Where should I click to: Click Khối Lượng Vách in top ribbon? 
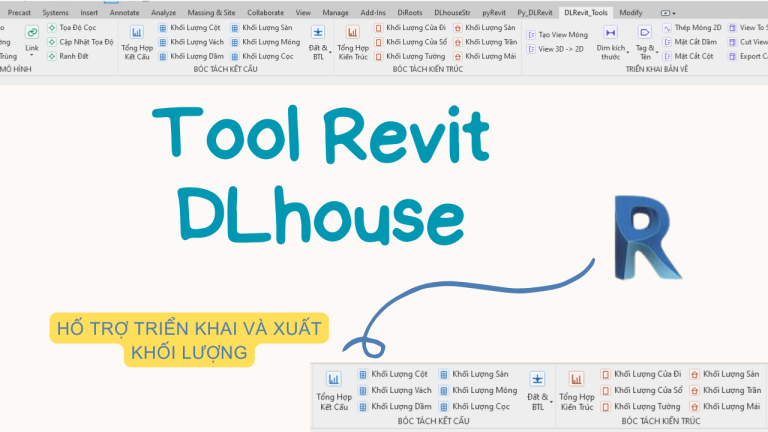[x=191, y=42]
